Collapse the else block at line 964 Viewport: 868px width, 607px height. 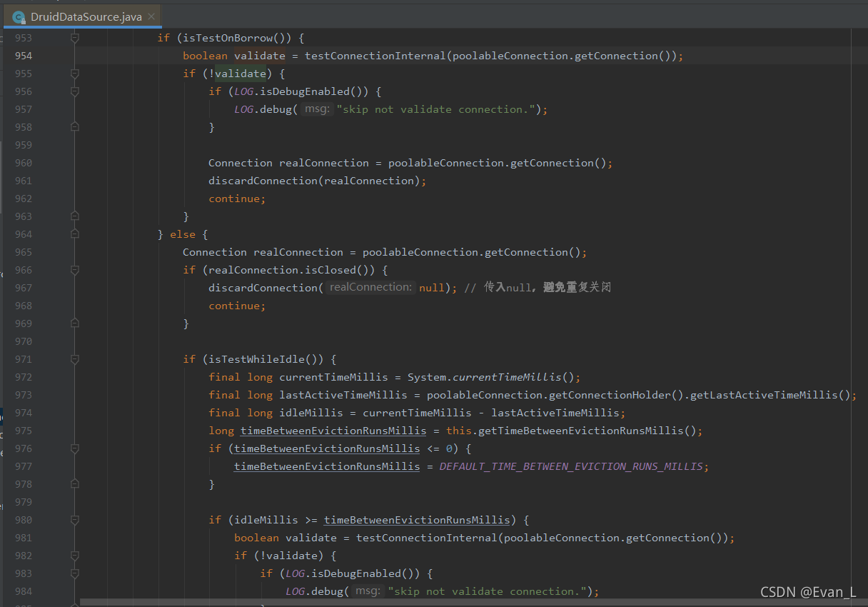point(75,234)
